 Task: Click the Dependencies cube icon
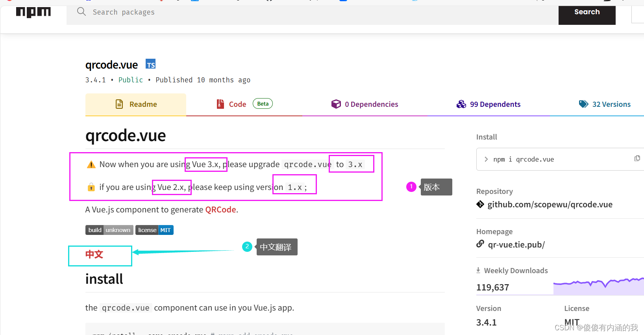point(336,104)
